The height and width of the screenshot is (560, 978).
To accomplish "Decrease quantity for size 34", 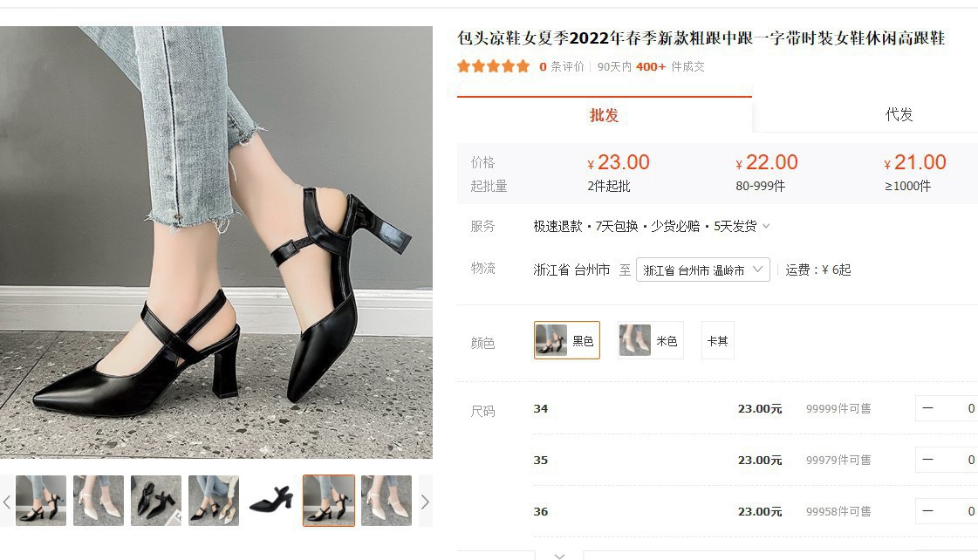I will point(928,408).
